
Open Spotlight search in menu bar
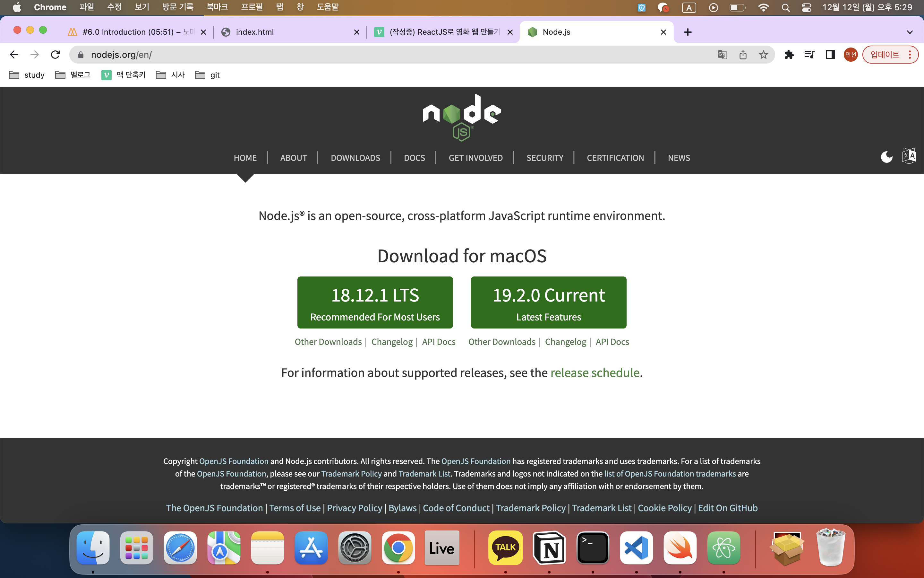coord(785,7)
